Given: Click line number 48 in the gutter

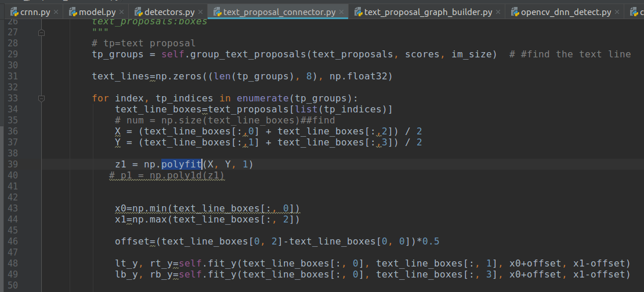Looking at the screenshot, I should click(13, 264).
